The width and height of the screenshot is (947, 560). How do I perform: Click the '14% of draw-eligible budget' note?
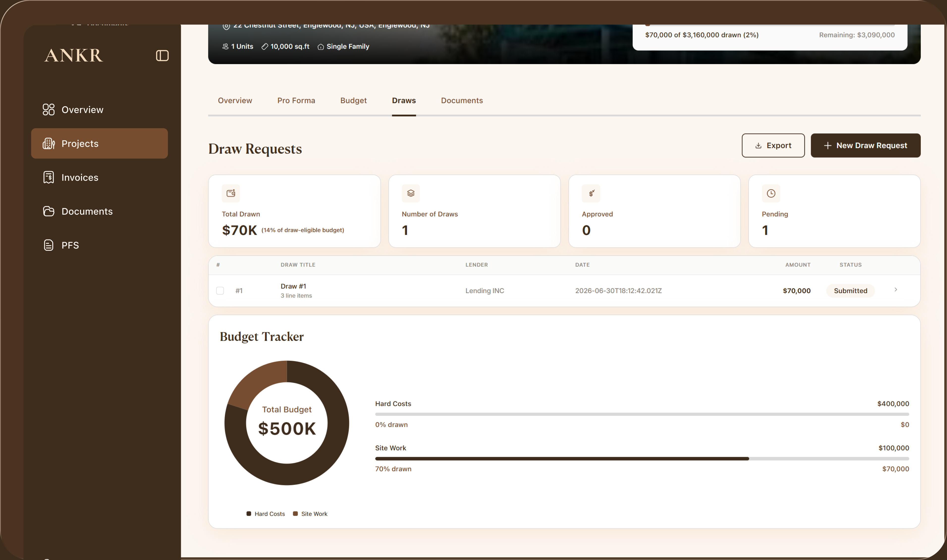[x=302, y=230]
